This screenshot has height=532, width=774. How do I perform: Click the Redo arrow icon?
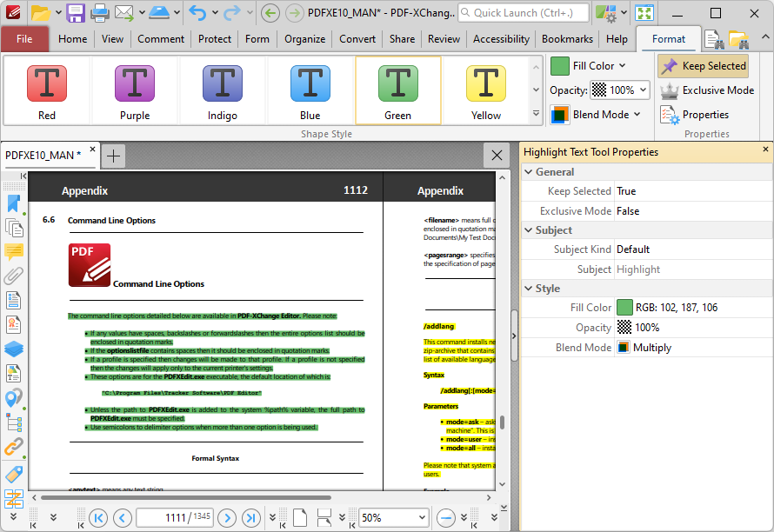pyautogui.click(x=231, y=12)
